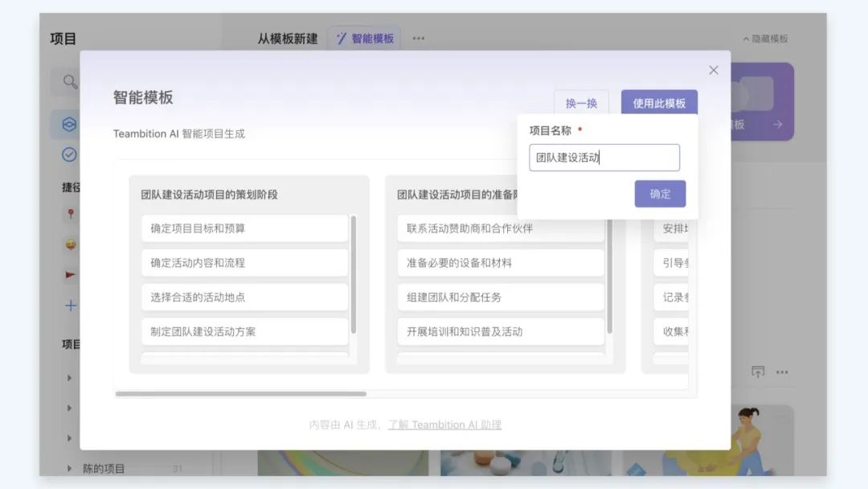Open the 了解 Teambition AI 助理 link
Screen dimensions: 868x489
[444, 425]
